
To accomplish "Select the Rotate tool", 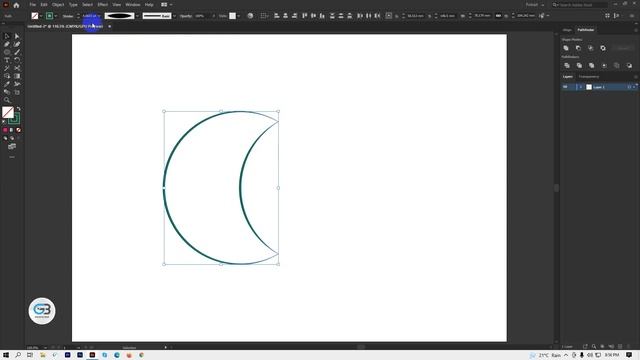I will pyautogui.click(x=17, y=60).
